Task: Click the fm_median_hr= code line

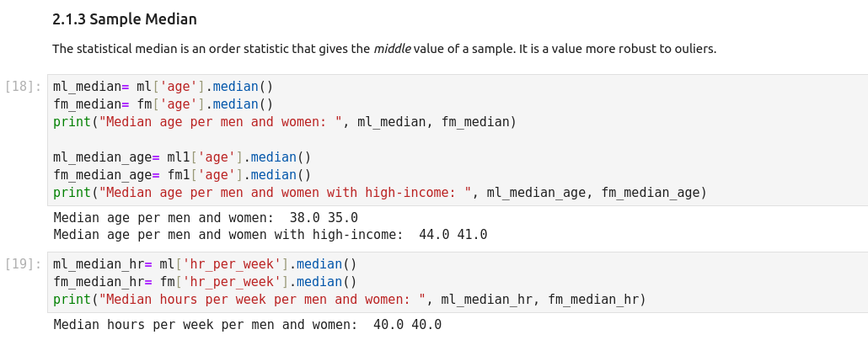Action: point(205,282)
